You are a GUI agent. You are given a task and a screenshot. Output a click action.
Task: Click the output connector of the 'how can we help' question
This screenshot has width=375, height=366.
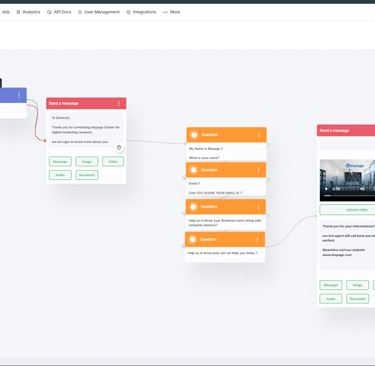pos(267,247)
